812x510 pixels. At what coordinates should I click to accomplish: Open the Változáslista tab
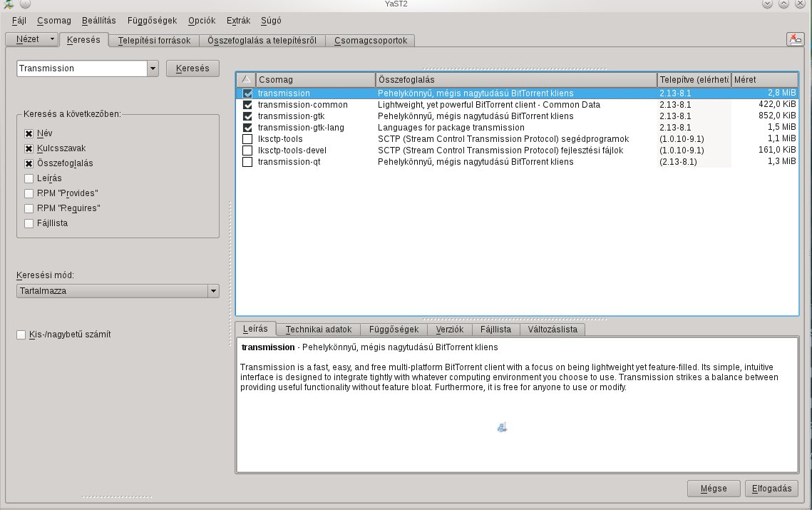553,329
